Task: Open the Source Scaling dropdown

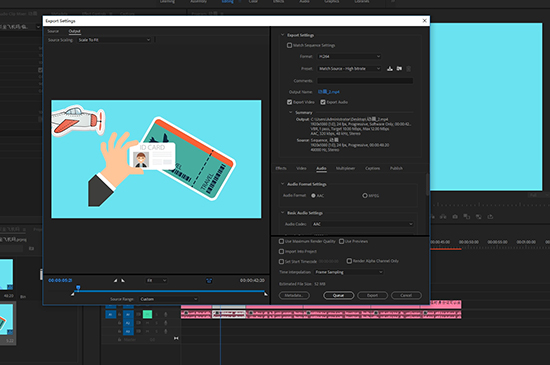Action: coord(114,40)
